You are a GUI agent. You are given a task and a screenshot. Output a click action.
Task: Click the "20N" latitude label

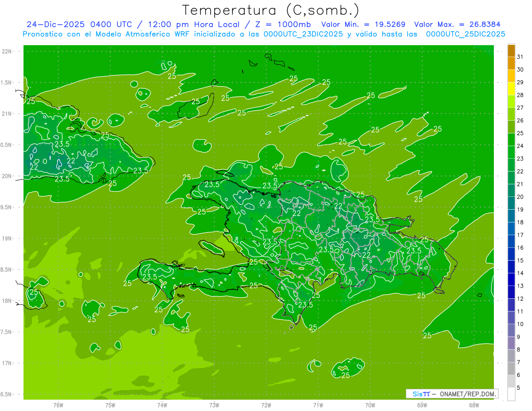coord(7,176)
